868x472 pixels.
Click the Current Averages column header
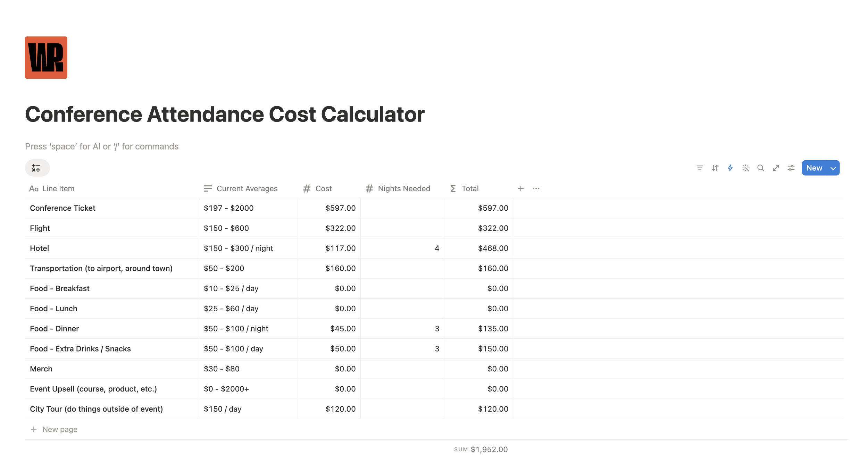point(247,188)
